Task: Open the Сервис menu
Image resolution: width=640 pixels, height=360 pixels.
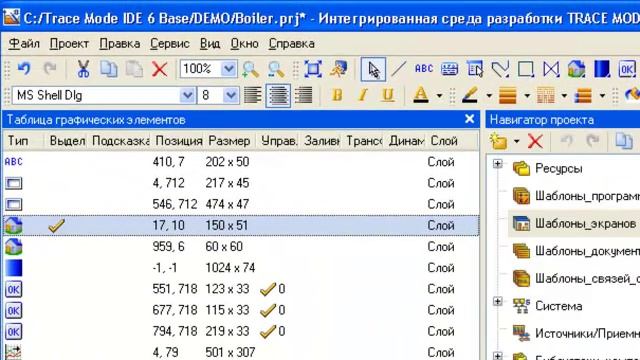Action: pyautogui.click(x=170, y=44)
